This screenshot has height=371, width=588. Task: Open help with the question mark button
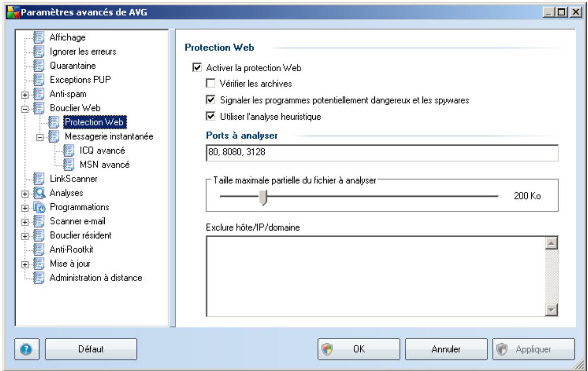27,349
